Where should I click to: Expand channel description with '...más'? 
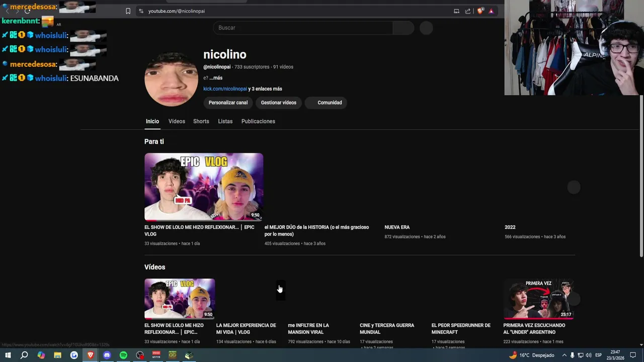pyautogui.click(x=216, y=78)
